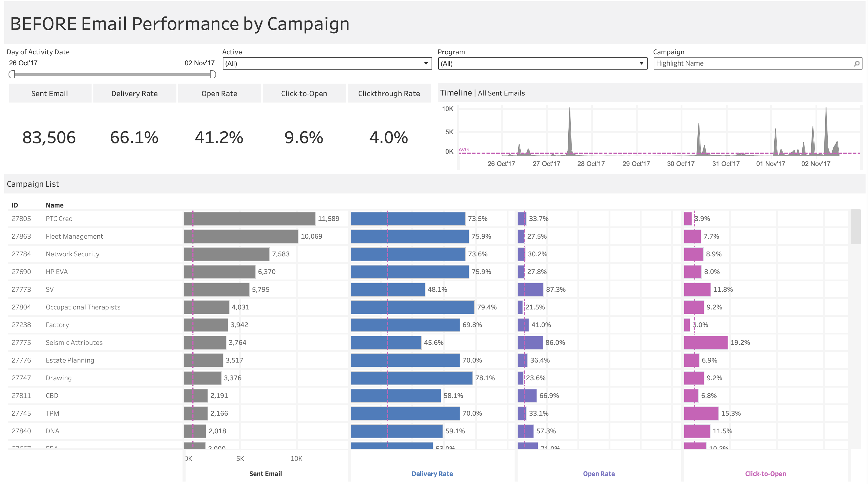Image resolution: width=868 pixels, height=484 pixels.
Task: Grab the left date slider handle
Action: click(x=12, y=74)
